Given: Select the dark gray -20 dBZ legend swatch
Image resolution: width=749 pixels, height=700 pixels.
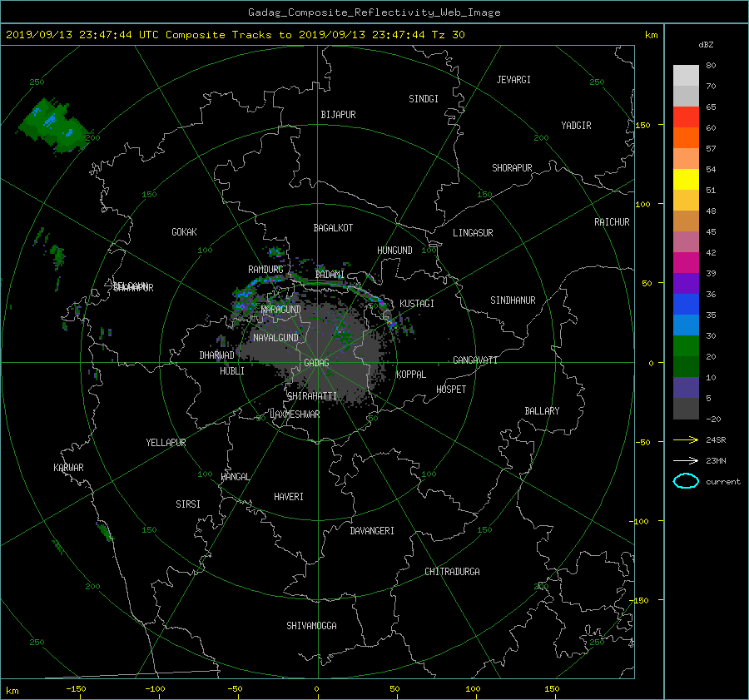Looking at the screenshot, I should (686, 409).
